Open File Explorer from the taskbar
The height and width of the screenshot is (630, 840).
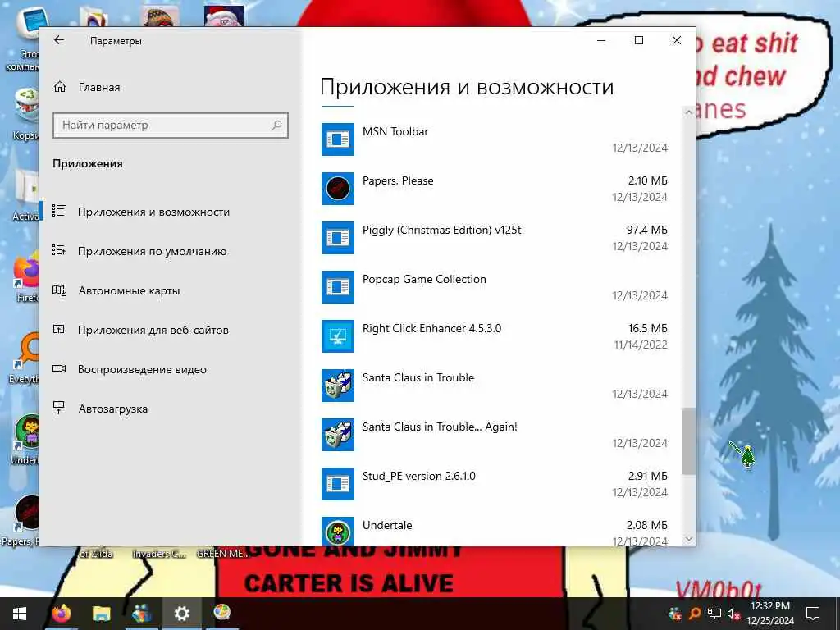point(101,614)
